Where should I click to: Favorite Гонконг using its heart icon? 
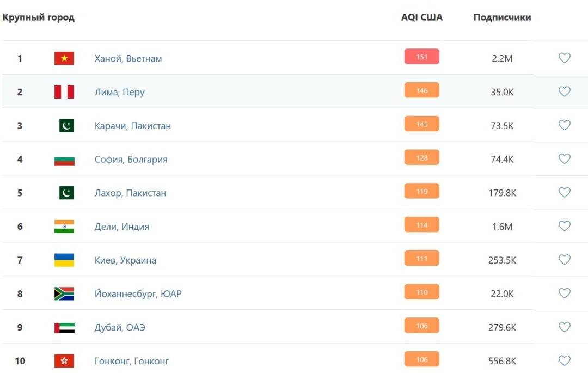[565, 360]
